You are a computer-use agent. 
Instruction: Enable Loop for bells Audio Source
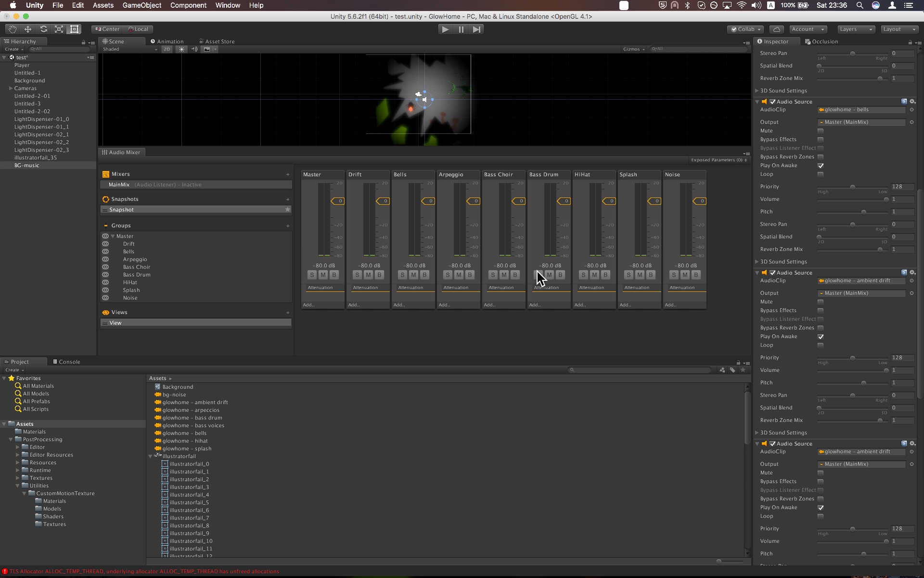[x=821, y=174]
